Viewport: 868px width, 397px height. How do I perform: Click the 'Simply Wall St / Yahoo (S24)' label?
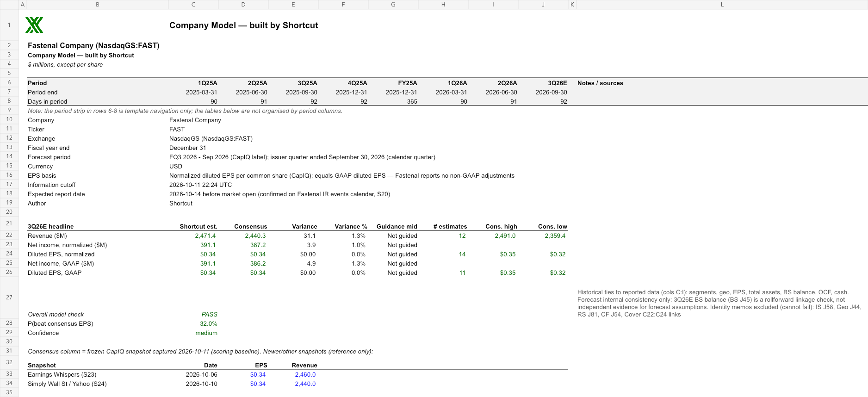tap(67, 384)
